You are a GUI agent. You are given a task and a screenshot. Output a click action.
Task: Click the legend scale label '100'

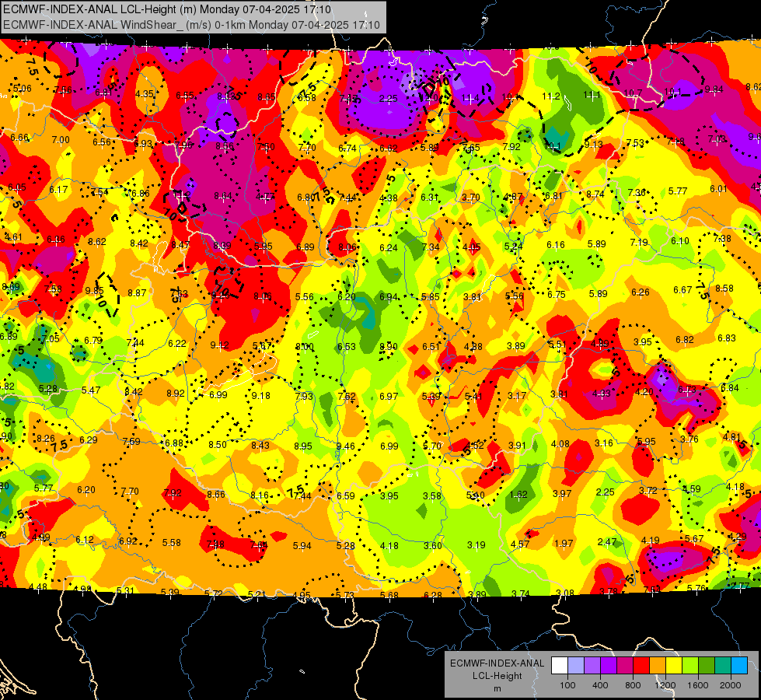pos(567,685)
